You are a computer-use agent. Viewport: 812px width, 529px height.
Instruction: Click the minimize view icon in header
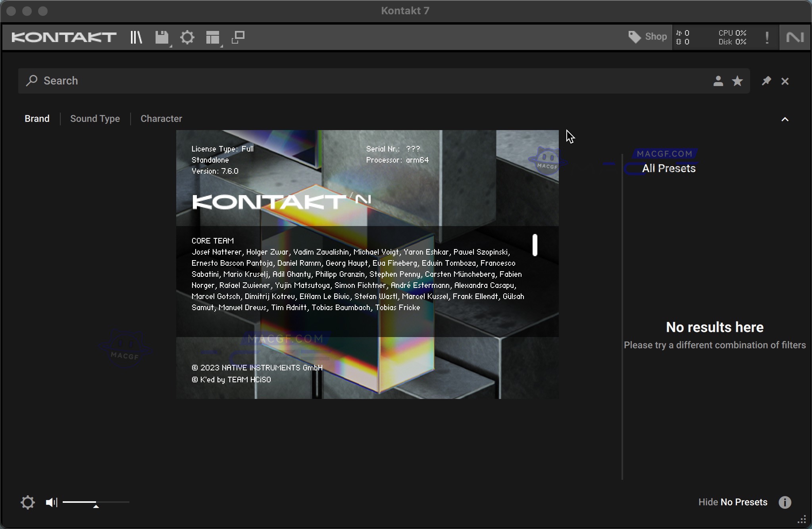click(238, 37)
